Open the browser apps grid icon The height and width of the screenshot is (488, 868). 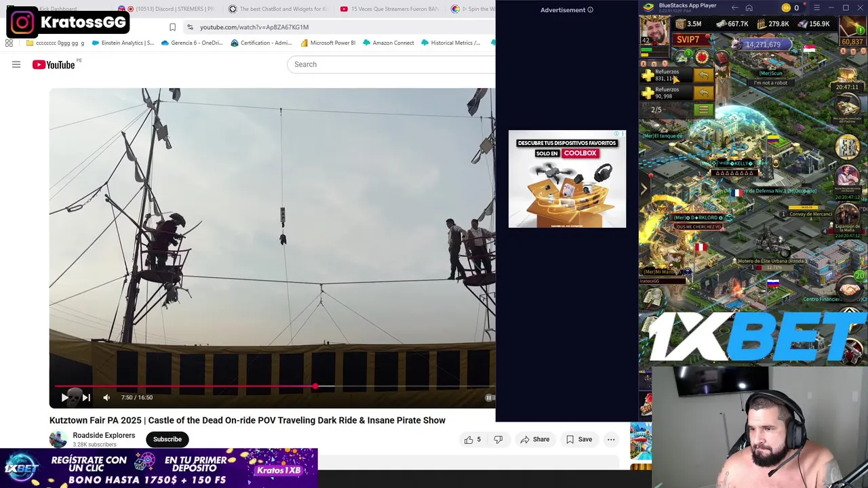[9, 43]
